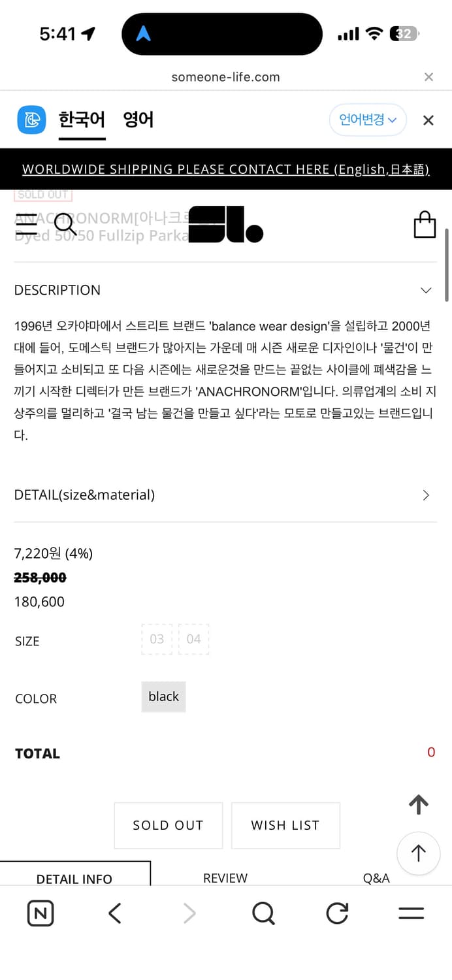The image size is (452, 980).
Task: Open the Q&A tab
Action: 376,878
